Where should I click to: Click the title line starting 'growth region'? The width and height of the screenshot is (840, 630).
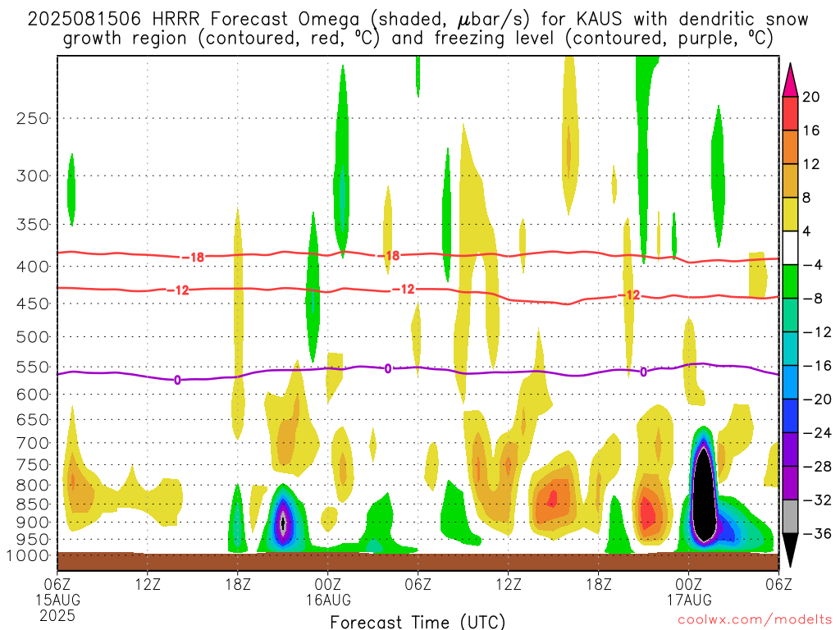(x=418, y=39)
